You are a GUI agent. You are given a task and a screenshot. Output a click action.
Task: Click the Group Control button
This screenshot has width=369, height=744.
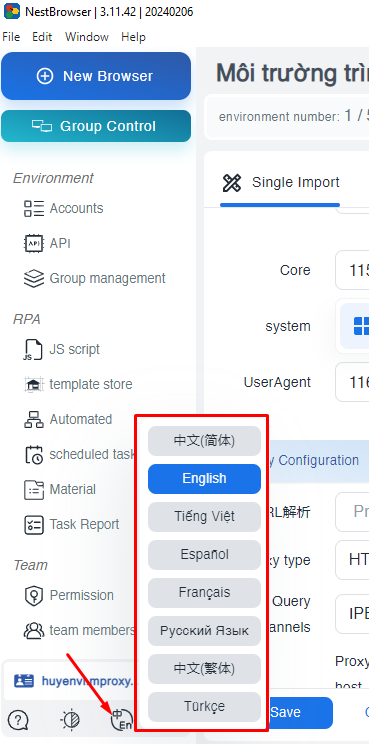coord(96,126)
